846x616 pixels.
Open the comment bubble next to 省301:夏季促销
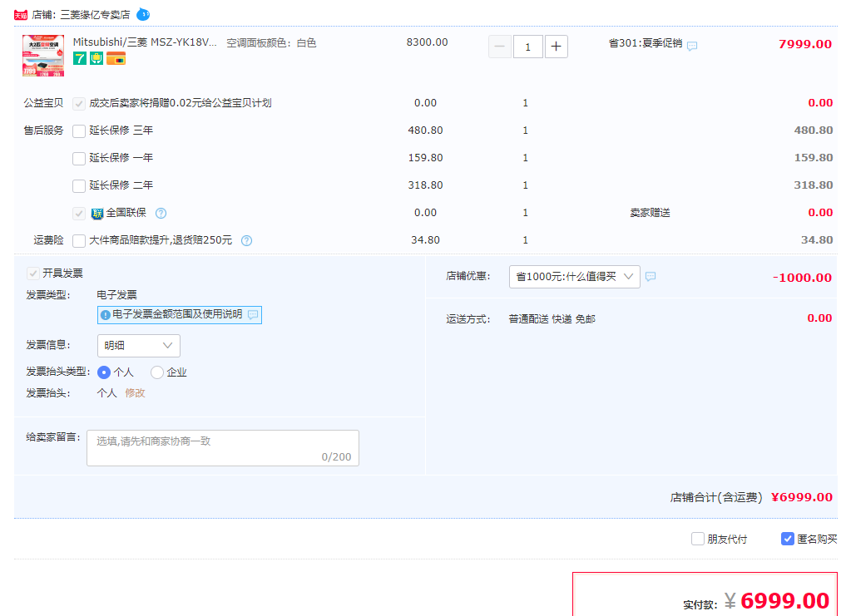pyautogui.click(x=692, y=46)
